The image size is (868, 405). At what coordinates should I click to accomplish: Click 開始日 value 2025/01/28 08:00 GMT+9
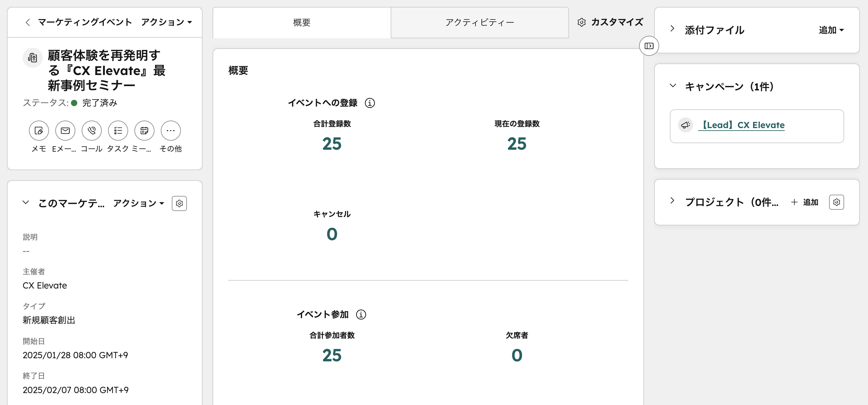pos(75,355)
